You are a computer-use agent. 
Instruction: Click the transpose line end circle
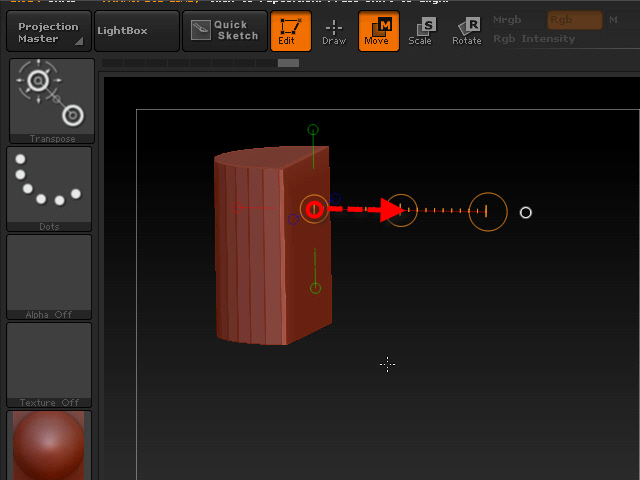tap(488, 212)
